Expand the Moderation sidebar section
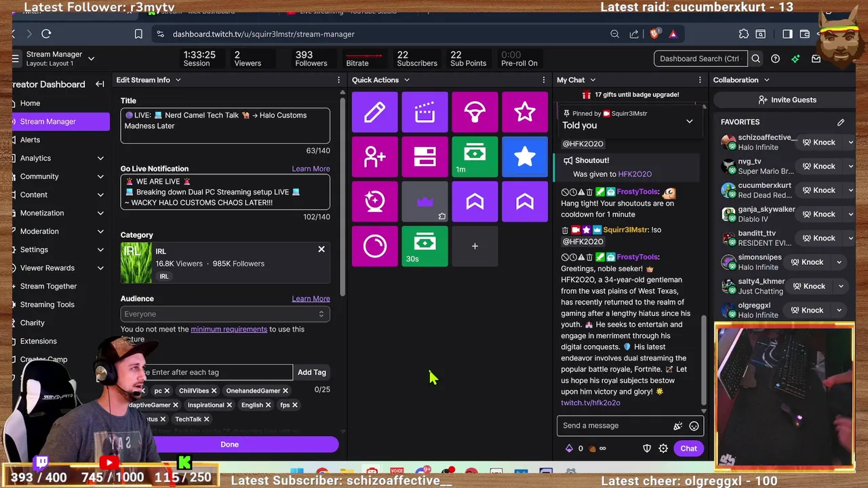The width and height of the screenshot is (868, 488). [x=100, y=231]
